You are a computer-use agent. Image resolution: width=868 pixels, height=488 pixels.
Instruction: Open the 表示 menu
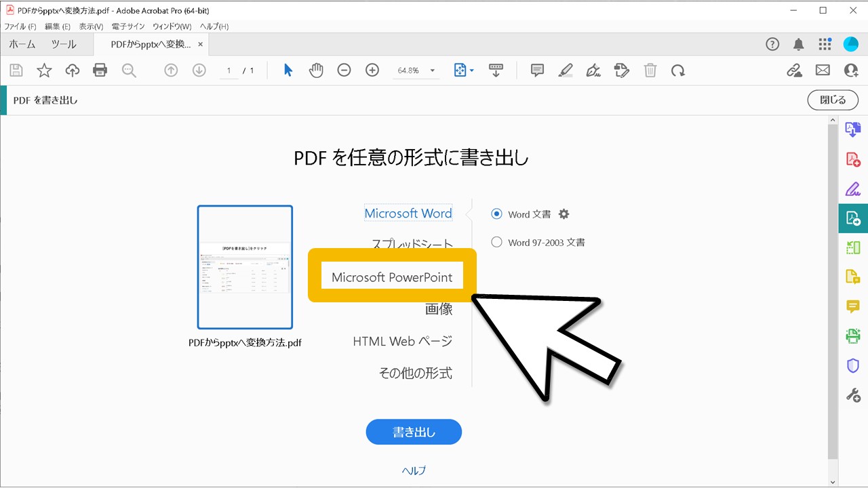90,26
